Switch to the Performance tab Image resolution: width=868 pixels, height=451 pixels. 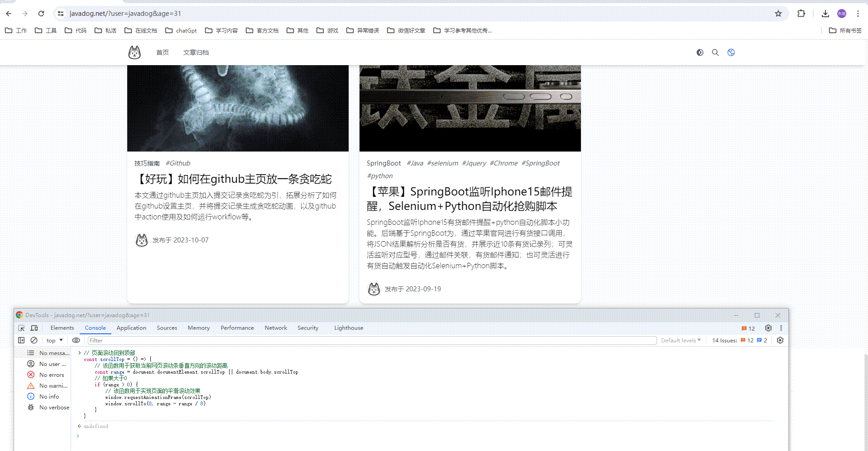[237, 328]
